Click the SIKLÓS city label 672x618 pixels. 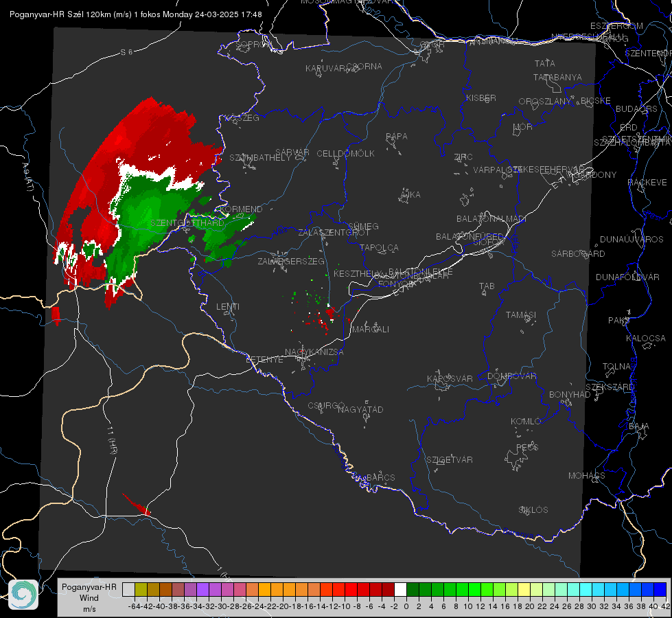533,510
